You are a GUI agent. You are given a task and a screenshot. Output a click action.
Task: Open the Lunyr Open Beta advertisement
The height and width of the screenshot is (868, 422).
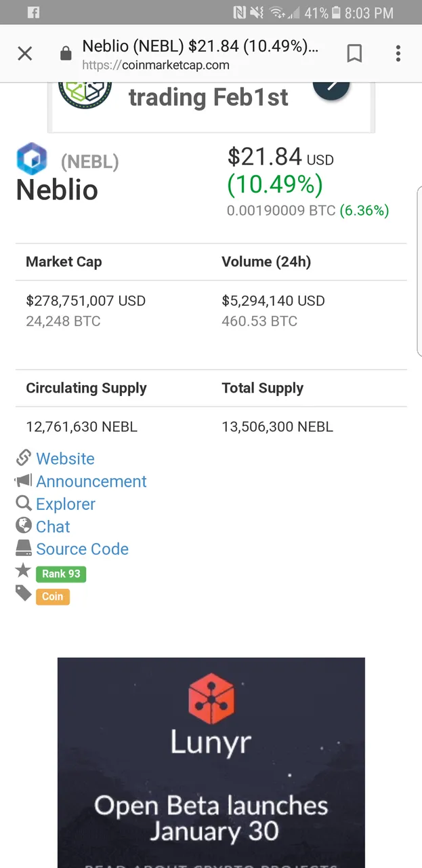coord(211,759)
